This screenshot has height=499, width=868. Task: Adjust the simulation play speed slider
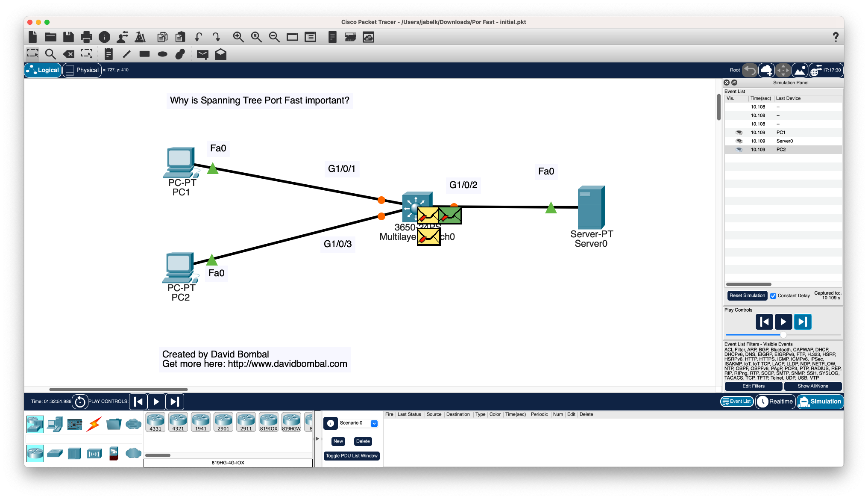(783, 335)
